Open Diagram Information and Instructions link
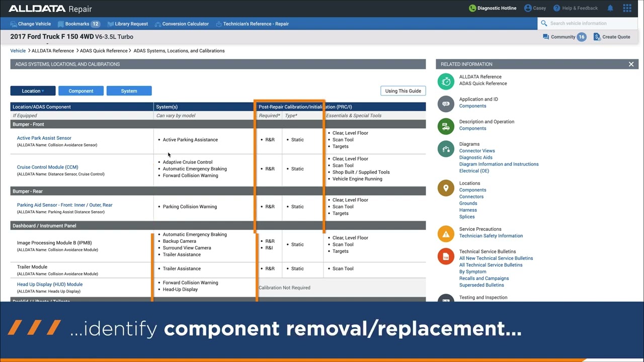 [x=499, y=164]
